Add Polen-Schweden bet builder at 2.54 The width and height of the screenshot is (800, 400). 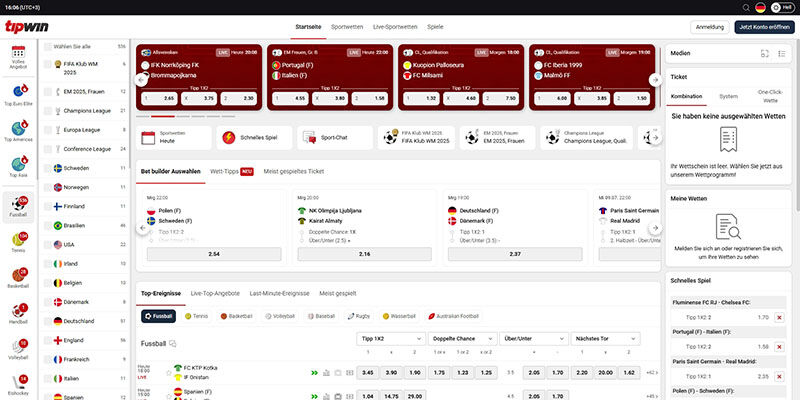(x=214, y=254)
